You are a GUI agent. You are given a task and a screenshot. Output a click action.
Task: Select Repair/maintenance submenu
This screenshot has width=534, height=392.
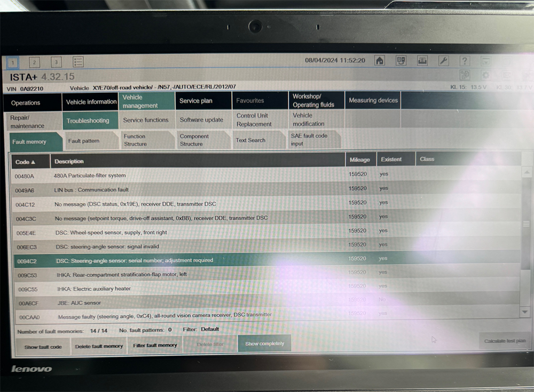coord(33,122)
